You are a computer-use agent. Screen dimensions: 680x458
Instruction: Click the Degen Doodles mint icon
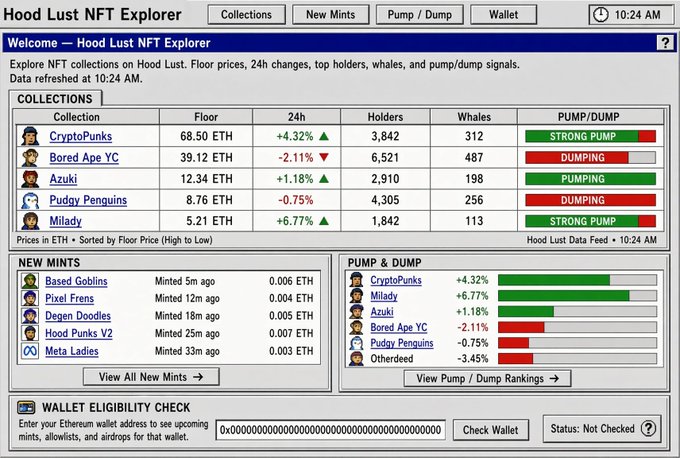[30, 316]
